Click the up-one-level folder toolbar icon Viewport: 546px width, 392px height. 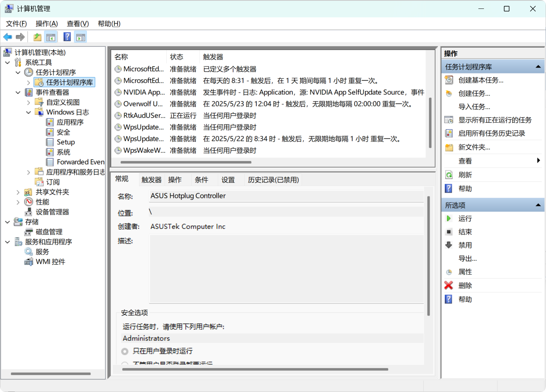point(37,37)
